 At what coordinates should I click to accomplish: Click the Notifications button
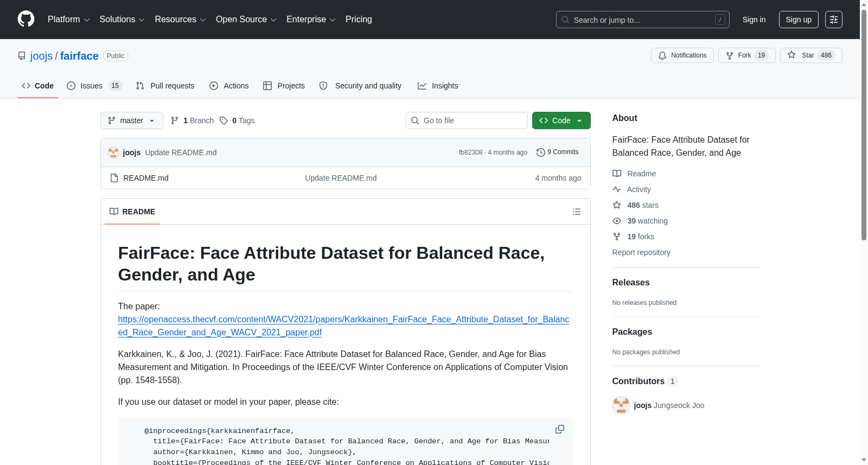(x=682, y=55)
